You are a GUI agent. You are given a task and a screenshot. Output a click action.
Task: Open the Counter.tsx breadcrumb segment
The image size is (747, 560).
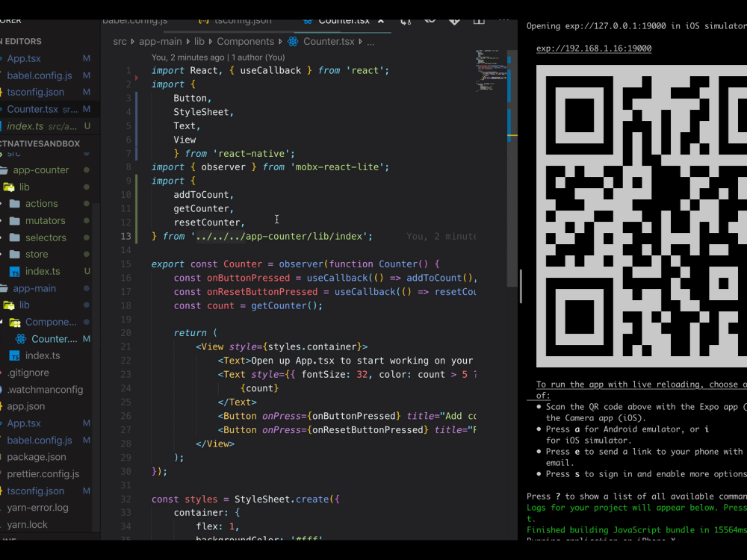(x=329, y=41)
